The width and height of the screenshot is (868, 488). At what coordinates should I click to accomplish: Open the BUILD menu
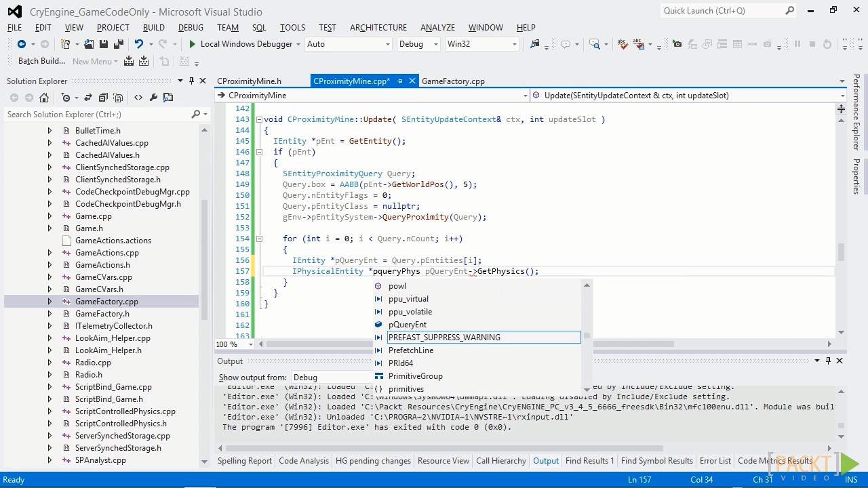(154, 27)
